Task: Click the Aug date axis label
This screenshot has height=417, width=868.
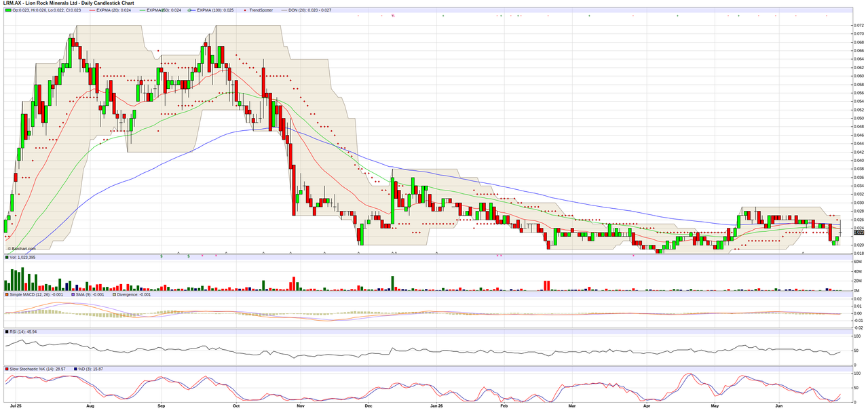Action: [90, 405]
